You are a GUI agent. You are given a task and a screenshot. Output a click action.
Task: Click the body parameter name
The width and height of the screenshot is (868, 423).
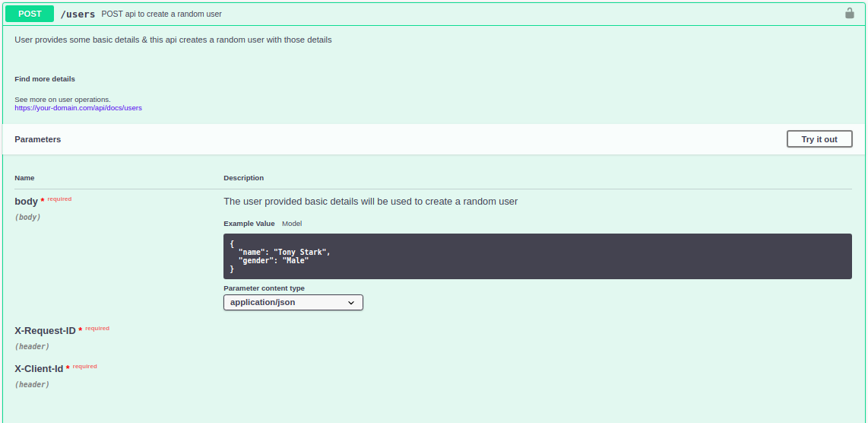coord(26,202)
